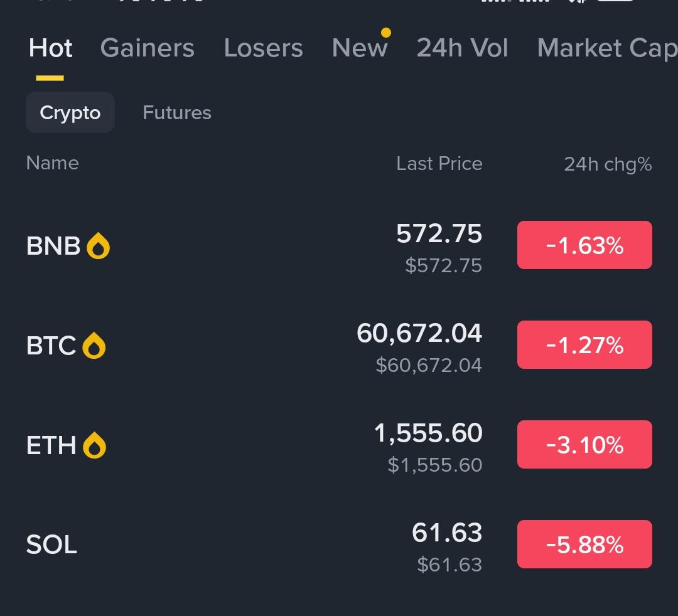Open the Losers tab
Viewport: 678px width, 616px height.
pyautogui.click(x=263, y=48)
